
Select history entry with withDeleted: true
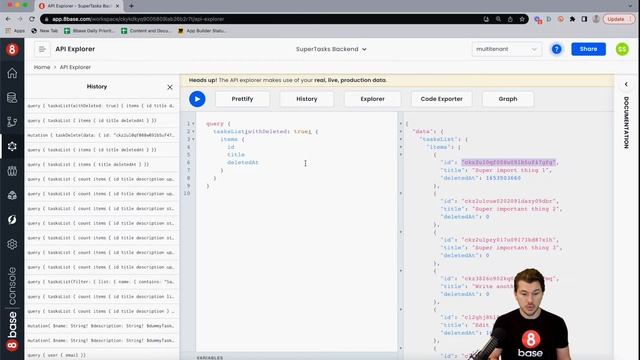102,106
